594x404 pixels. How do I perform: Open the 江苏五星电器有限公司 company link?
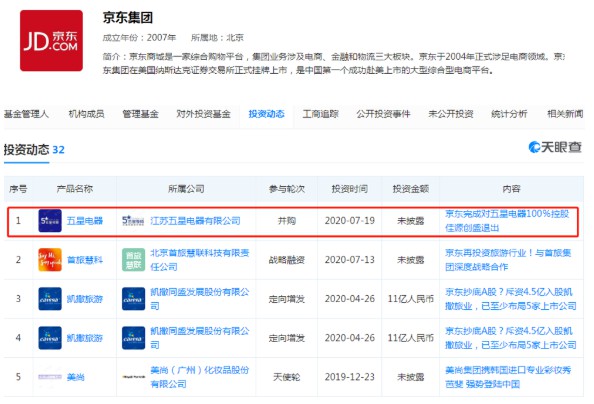tap(195, 221)
